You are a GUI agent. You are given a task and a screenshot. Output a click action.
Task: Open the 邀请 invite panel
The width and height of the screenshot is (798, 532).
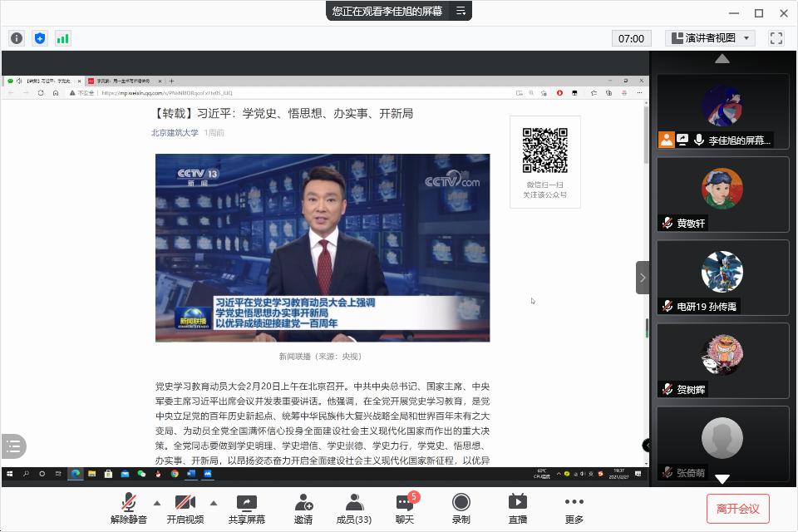click(x=303, y=508)
